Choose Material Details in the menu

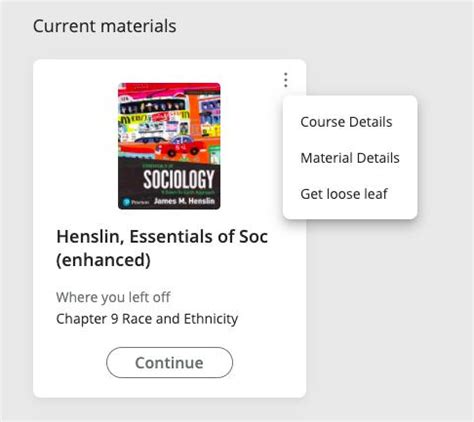(350, 158)
